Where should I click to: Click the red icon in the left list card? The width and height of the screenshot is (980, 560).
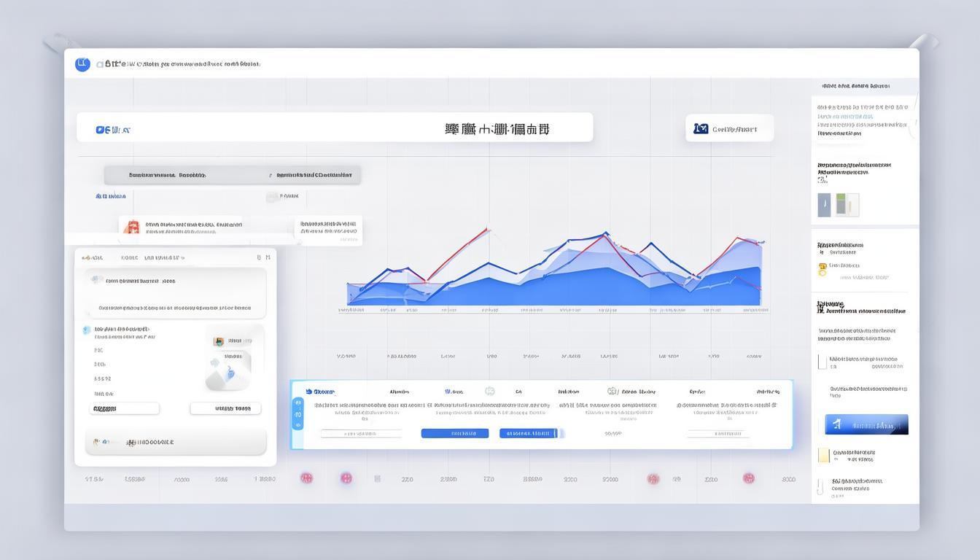click(132, 227)
